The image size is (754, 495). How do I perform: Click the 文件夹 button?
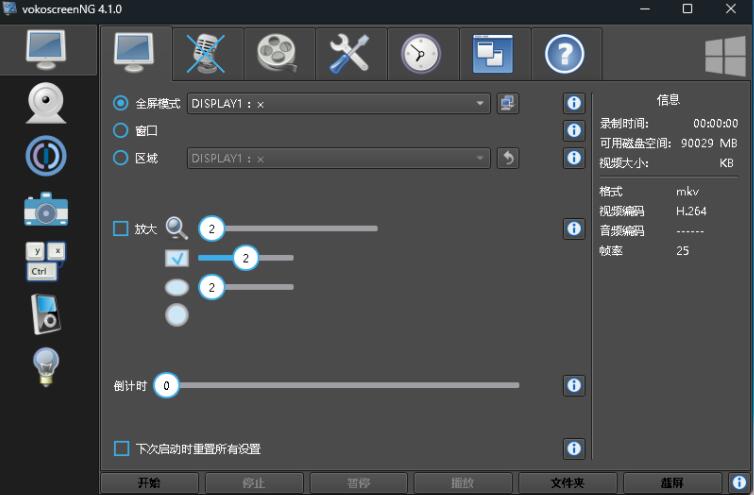click(x=566, y=483)
